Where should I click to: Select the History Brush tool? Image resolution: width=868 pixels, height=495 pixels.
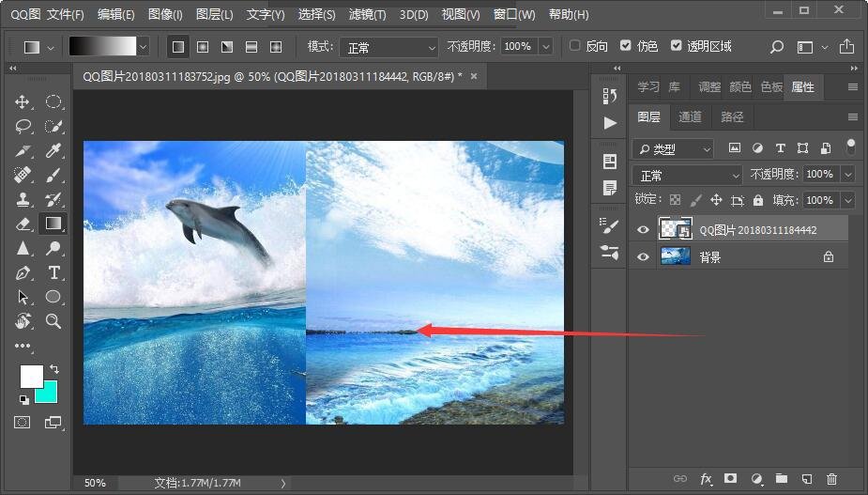pyautogui.click(x=53, y=199)
